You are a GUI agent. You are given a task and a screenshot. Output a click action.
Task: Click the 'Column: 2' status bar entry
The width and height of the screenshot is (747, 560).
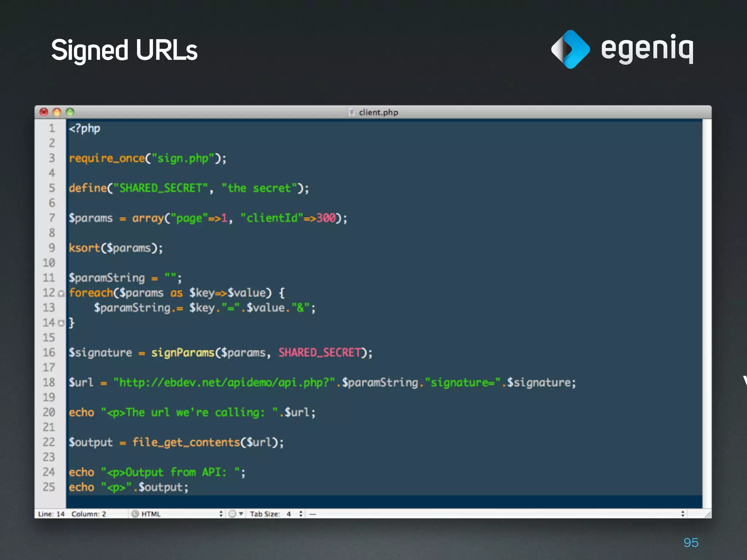coord(89,514)
